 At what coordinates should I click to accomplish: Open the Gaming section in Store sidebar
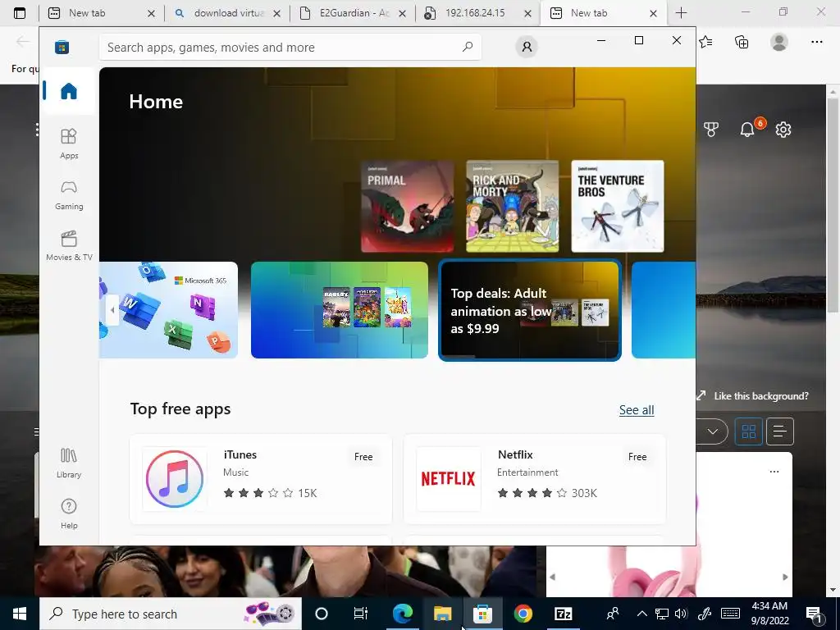pyautogui.click(x=69, y=195)
